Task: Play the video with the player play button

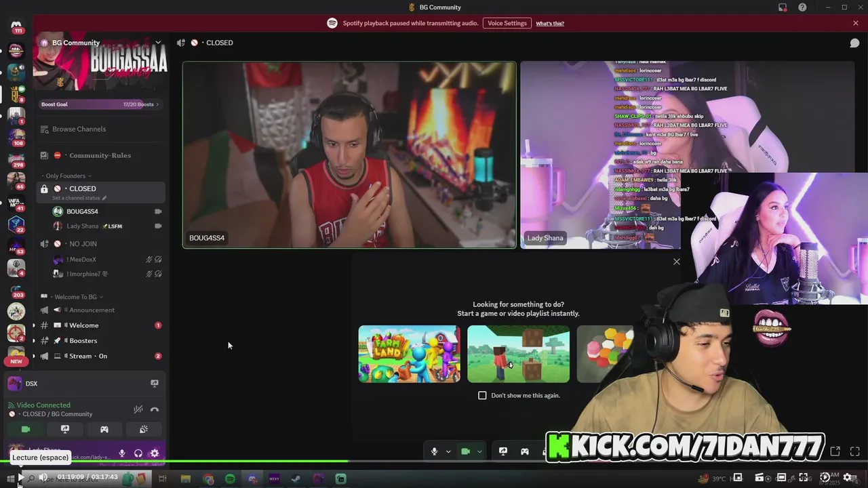Action: tap(20, 477)
